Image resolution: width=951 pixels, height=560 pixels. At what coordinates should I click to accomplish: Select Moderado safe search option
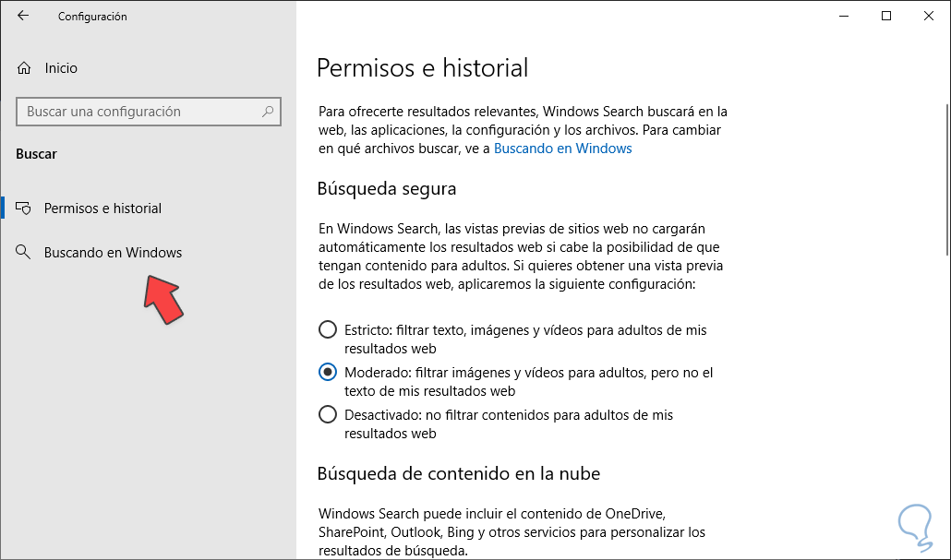pyautogui.click(x=327, y=373)
